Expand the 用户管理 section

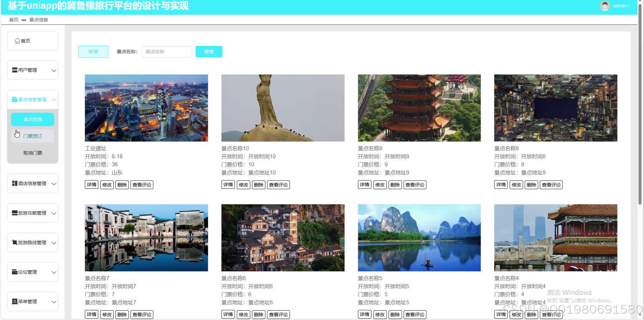coord(54,70)
